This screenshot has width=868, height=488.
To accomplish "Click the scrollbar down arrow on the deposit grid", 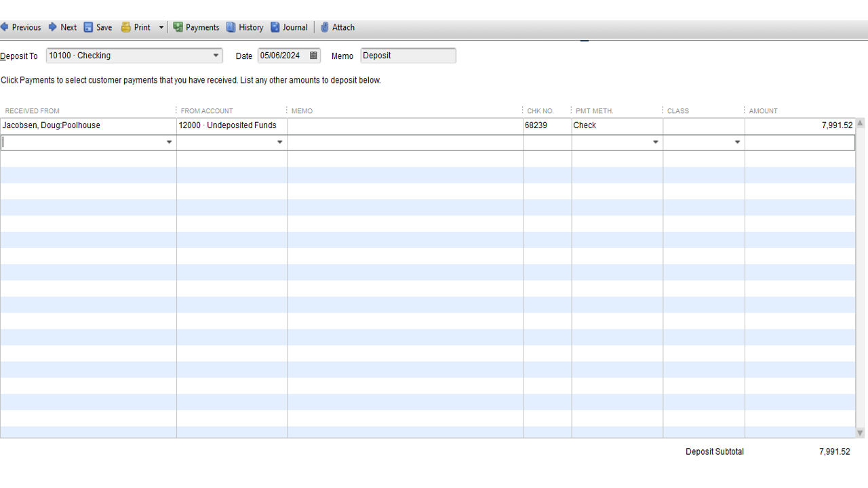I will pyautogui.click(x=860, y=432).
